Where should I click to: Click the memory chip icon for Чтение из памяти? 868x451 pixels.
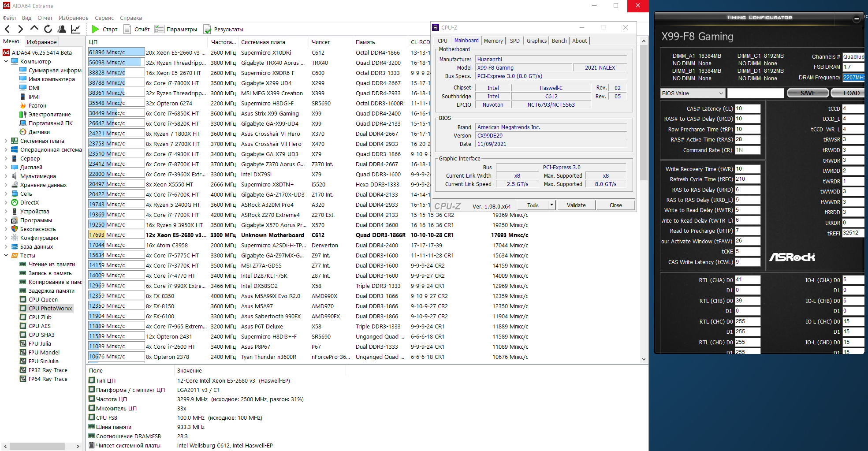point(23,264)
